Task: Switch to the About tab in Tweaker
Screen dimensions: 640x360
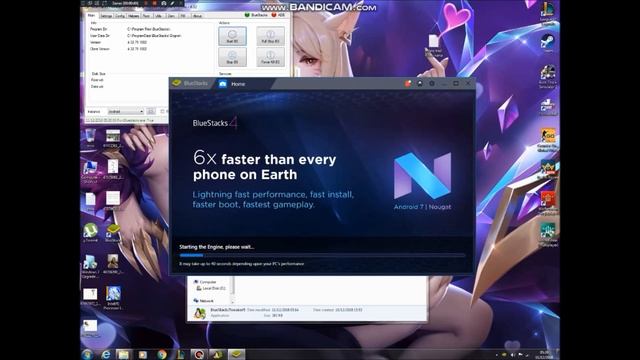Action: [197, 16]
